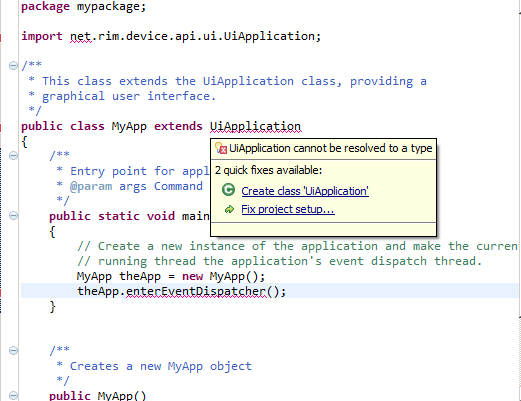Click green class icon beside Create class link

[228, 190]
